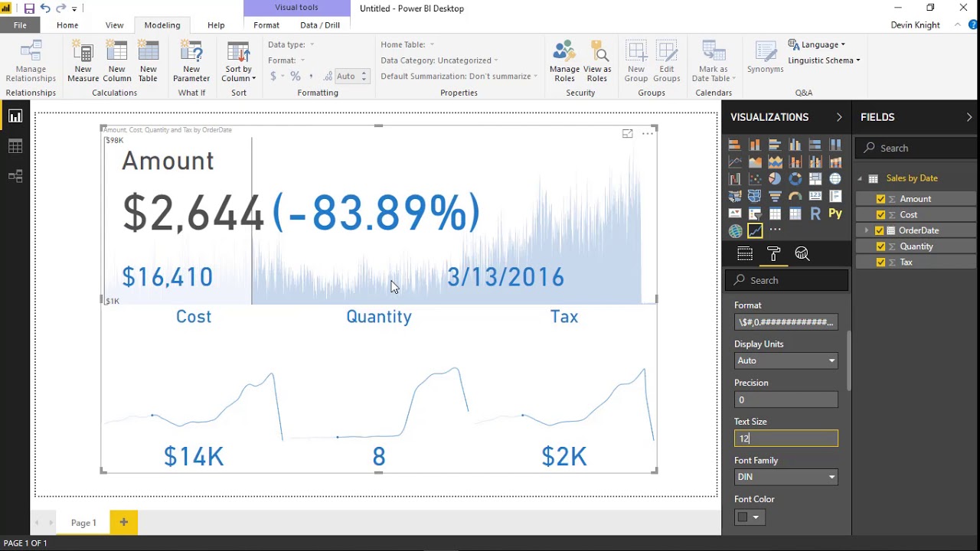Open the Display Units dropdown
The image size is (980, 551).
(786, 360)
